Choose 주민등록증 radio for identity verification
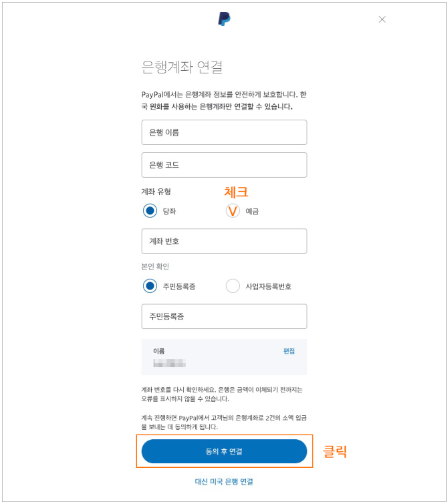 click(x=150, y=285)
